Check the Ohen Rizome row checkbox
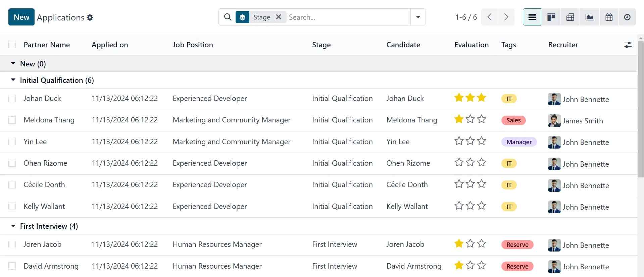Viewport: 644px width, 277px height. (12, 163)
